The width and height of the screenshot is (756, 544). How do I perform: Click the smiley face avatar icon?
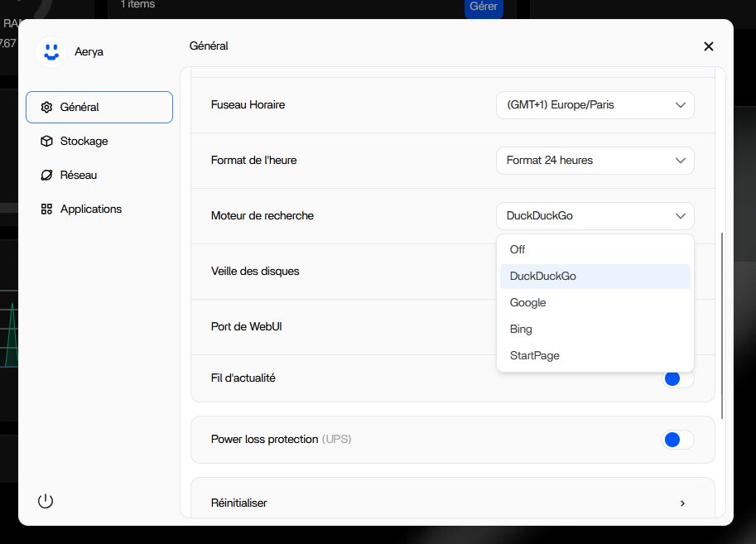click(x=51, y=51)
